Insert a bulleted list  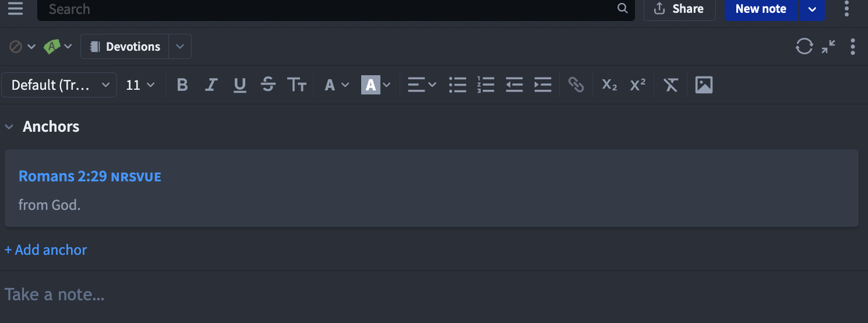coord(458,85)
